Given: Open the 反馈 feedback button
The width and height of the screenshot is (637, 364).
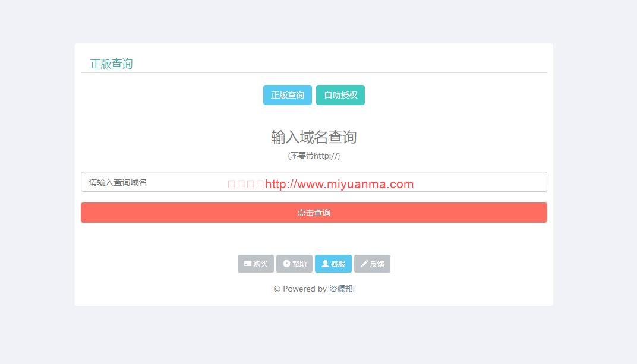Looking at the screenshot, I should pyautogui.click(x=372, y=264).
